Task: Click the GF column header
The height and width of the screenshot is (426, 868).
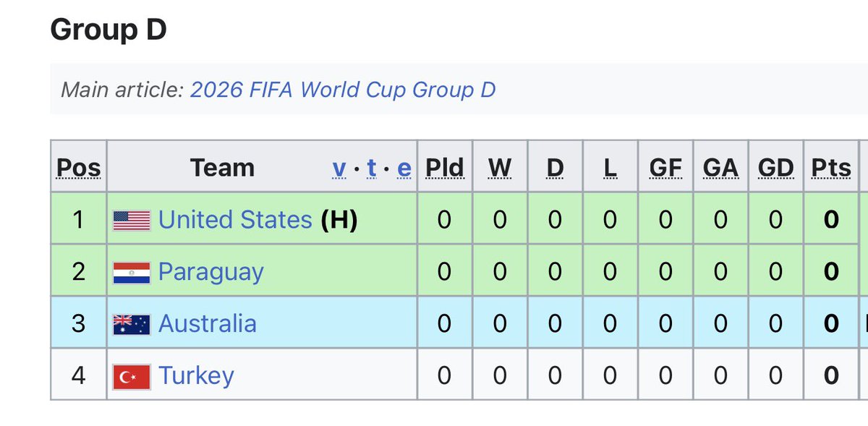Action: [x=665, y=168]
